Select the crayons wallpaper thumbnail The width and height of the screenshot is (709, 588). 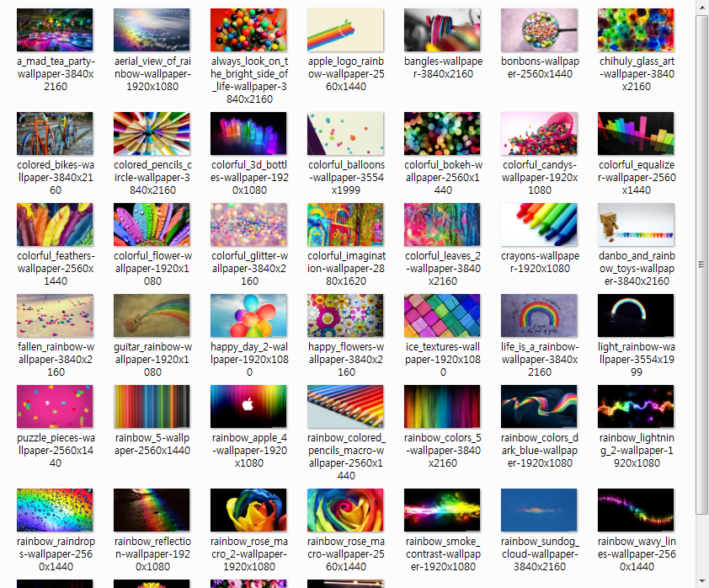click(x=539, y=224)
